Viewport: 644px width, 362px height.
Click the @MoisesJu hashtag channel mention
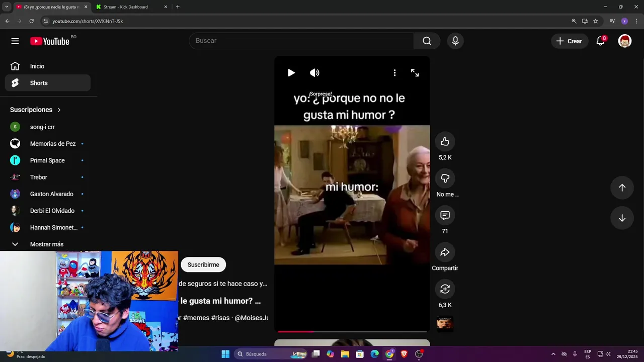(x=251, y=318)
